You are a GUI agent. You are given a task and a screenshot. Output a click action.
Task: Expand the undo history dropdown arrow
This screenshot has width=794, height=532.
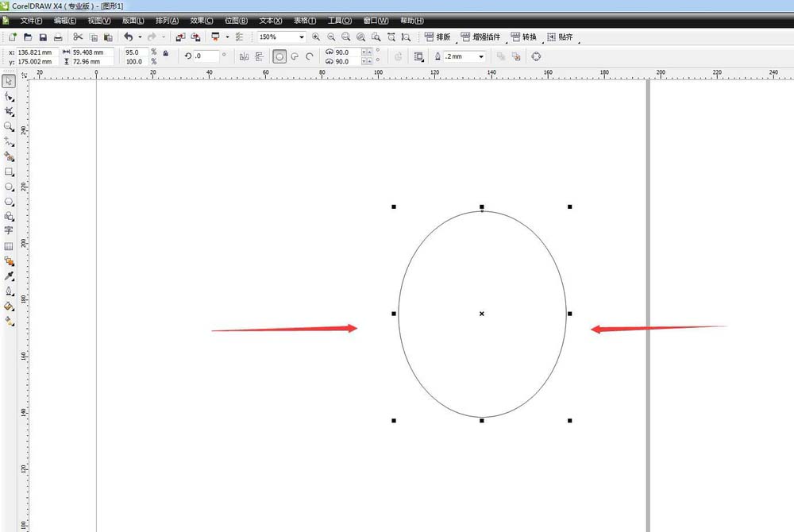point(140,37)
